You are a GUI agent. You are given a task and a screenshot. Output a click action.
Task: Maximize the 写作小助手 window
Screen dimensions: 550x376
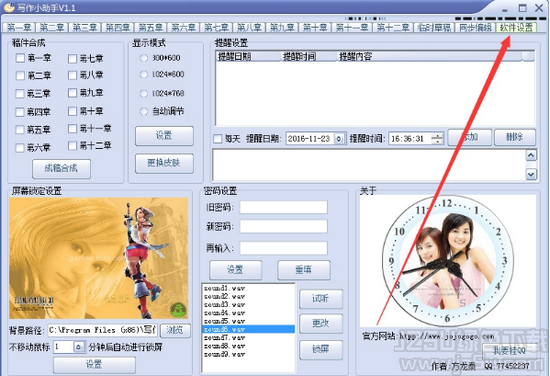(x=523, y=8)
